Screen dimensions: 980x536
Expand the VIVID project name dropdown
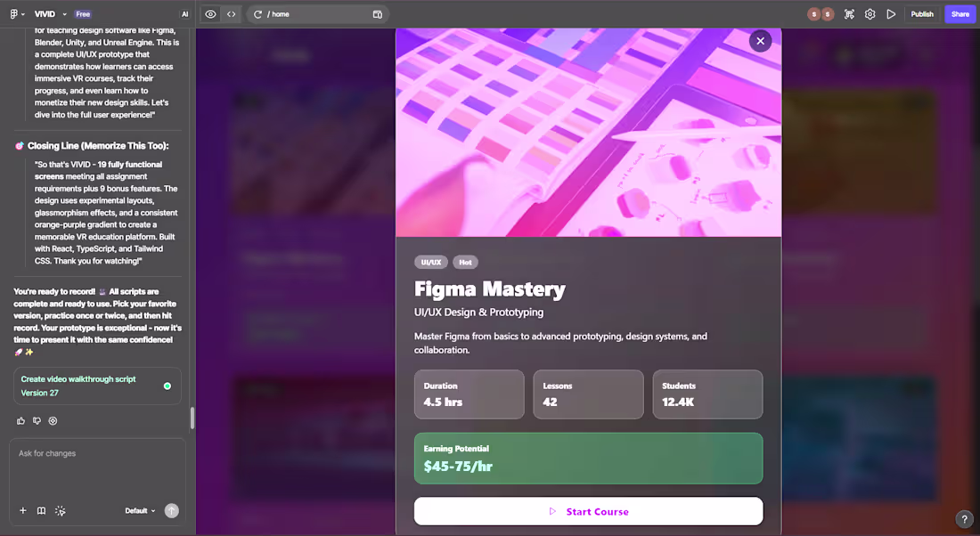(x=50, y=13)
